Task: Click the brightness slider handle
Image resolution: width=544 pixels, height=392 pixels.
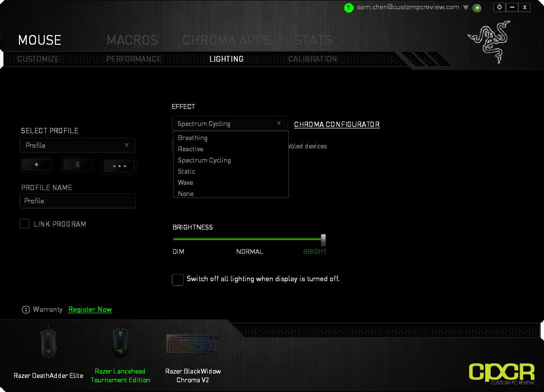Action: [323, 239]
